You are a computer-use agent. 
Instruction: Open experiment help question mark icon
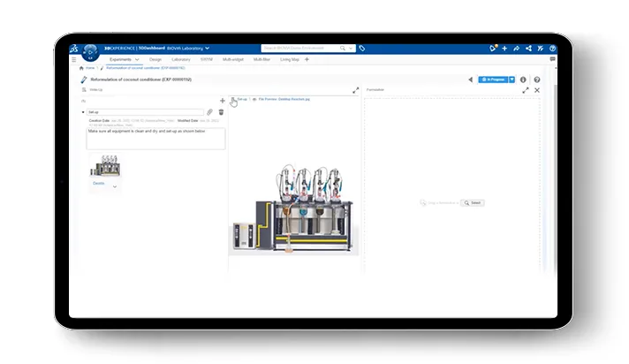[x=537, y=80]
